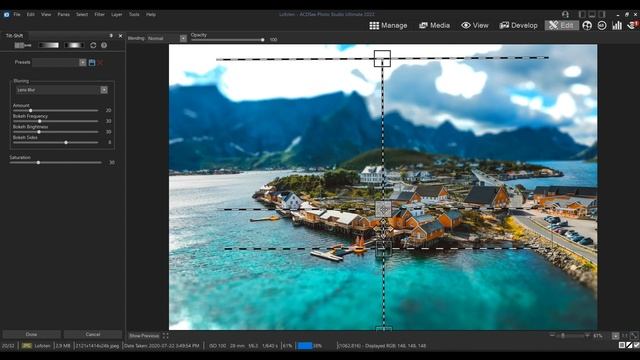Toggle the right pane layout icon
The image size is (640, 360).
602,14
